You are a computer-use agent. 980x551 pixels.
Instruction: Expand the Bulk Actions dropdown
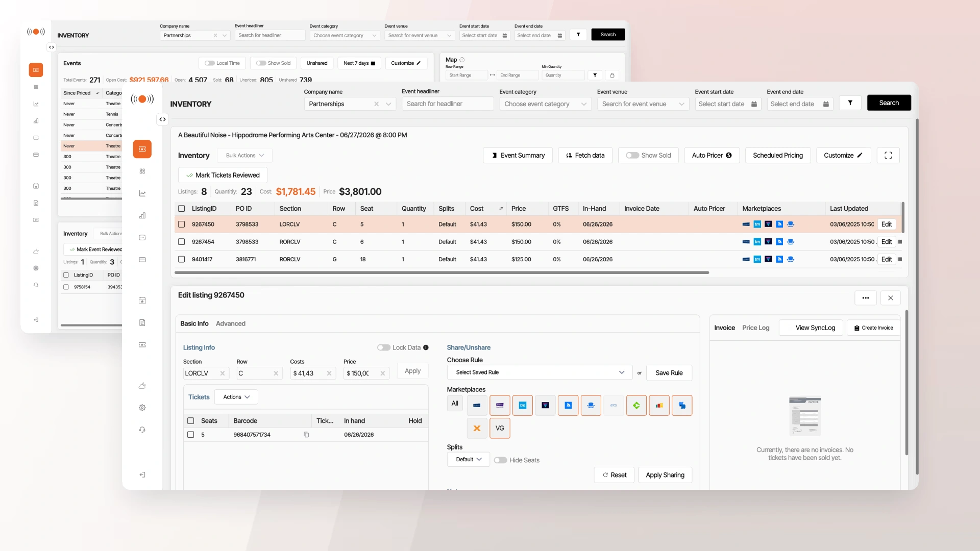[244, 155]
